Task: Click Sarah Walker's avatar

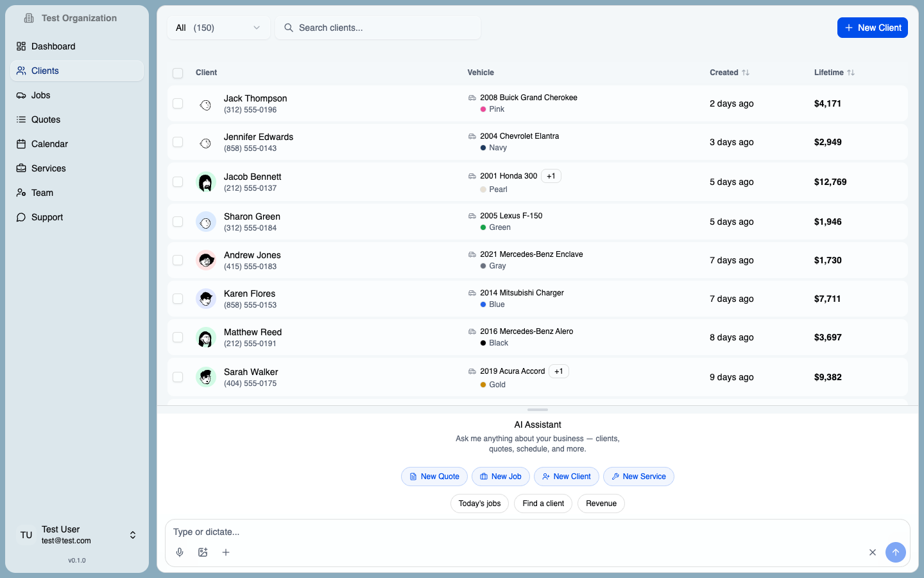Action: [205, 377]
